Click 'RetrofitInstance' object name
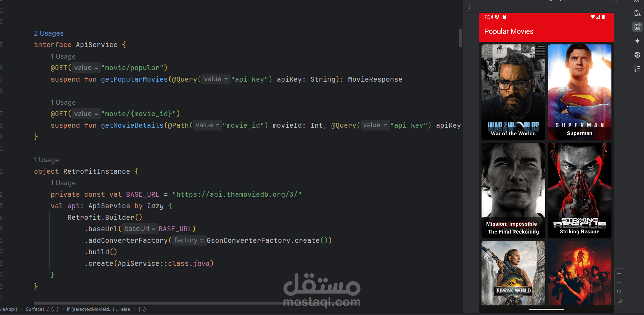The image size is (644, 315). click(x=97, y=171)
